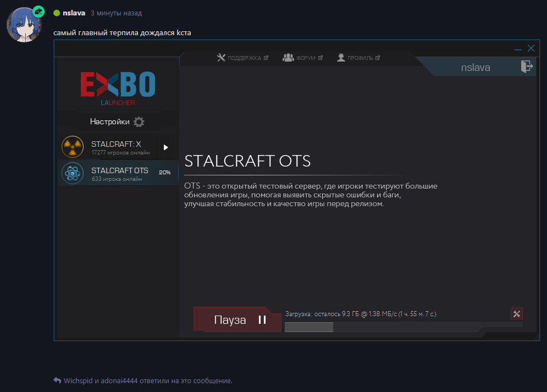Open the Профиль profile link
The height and width of the screenshot is (392, 547).
pyautogui.click(x=358, y=58)
